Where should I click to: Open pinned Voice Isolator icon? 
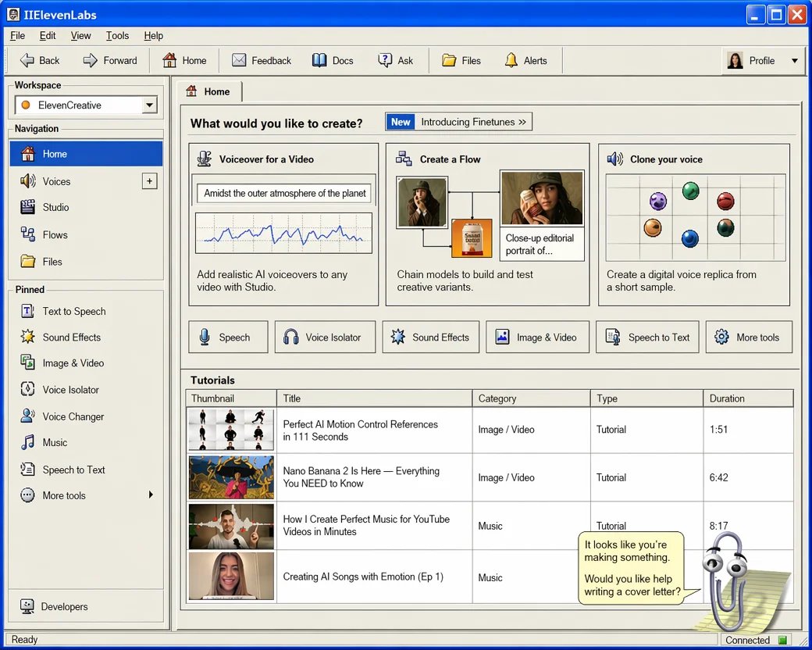tap(28, 389)
